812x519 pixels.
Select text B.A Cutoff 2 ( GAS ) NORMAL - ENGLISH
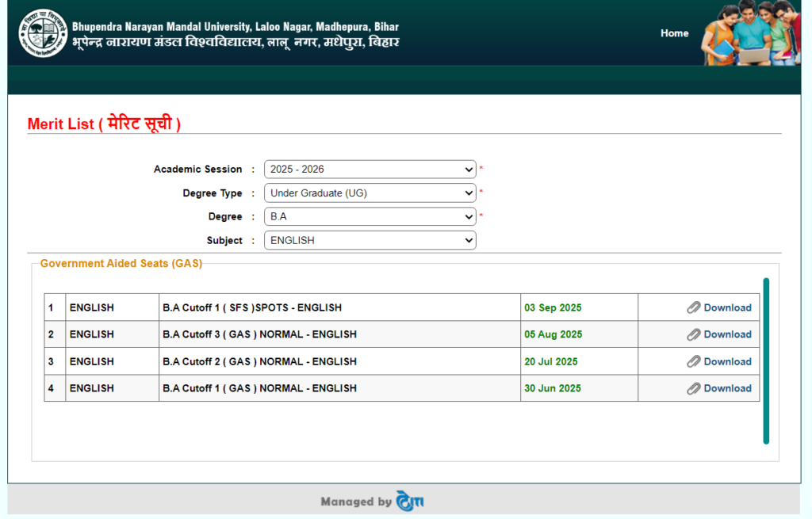click(x=259, y=361)
